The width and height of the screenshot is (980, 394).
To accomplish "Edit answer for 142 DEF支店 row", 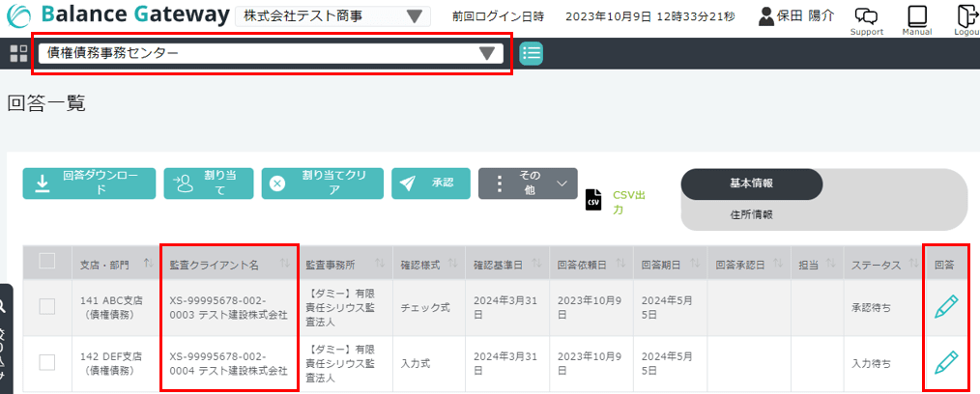I will click(x=947, y=362).
